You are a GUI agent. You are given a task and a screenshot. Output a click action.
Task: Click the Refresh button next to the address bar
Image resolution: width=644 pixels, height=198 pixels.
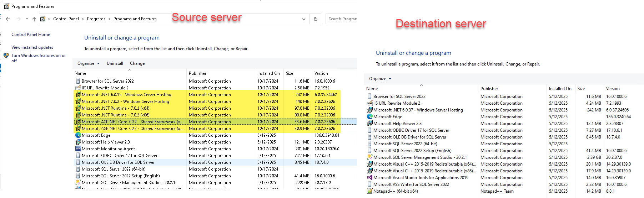click(316, 19)
